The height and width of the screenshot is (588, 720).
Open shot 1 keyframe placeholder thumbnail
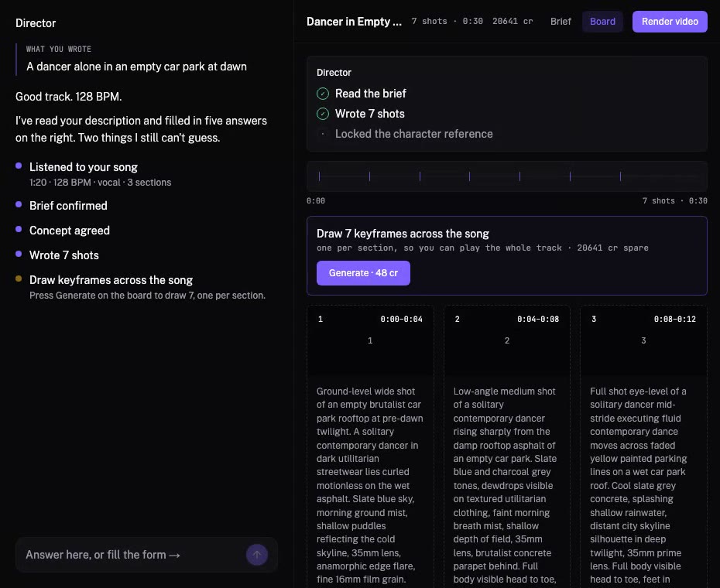click(x=370, y=340)
